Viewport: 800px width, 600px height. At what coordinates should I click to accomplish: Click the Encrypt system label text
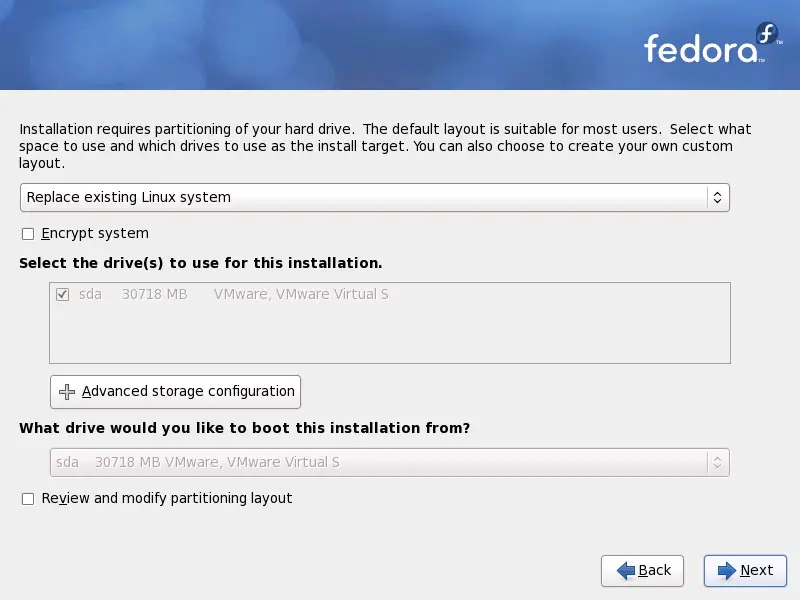(x=95, y=234)
